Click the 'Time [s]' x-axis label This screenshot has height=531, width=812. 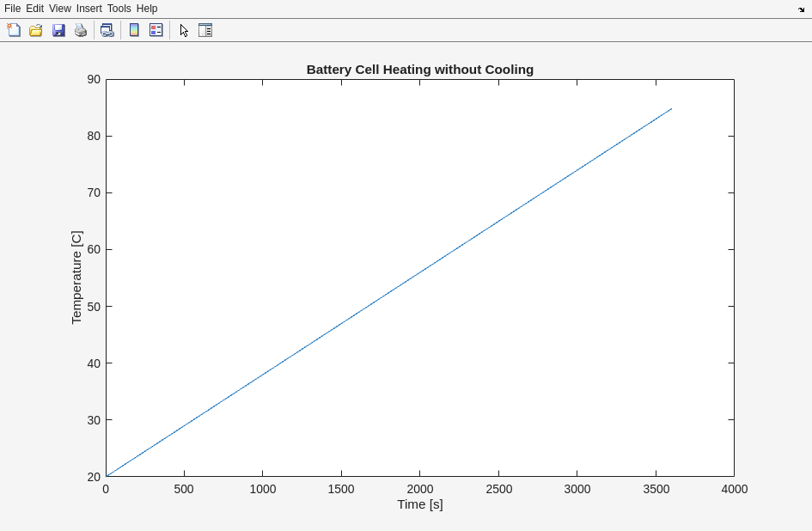tap(419, 504)
